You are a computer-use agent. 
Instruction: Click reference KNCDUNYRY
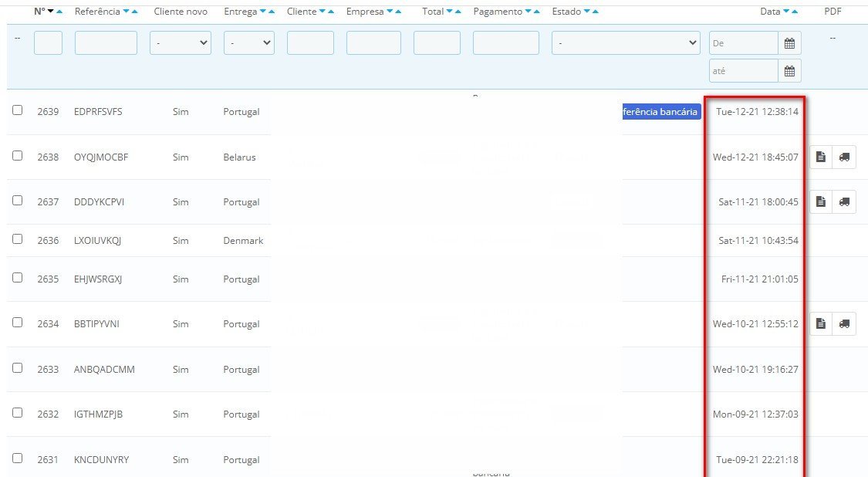click(x=101, y=460)
